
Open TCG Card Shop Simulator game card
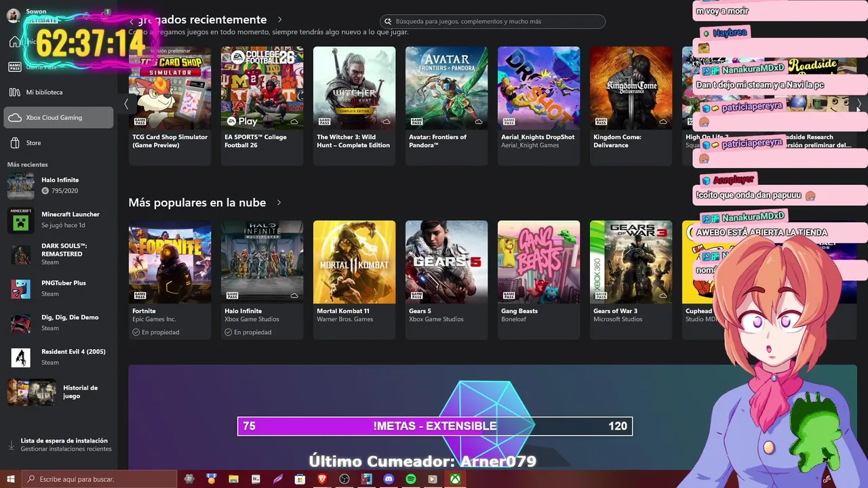coord(170,106)
